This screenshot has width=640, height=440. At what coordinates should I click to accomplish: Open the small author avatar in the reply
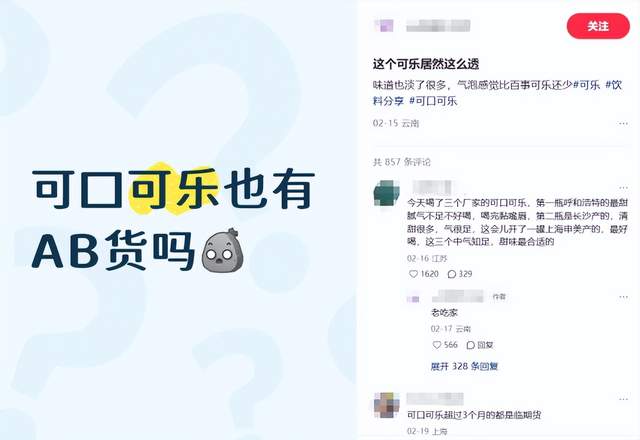click(413, 299)
